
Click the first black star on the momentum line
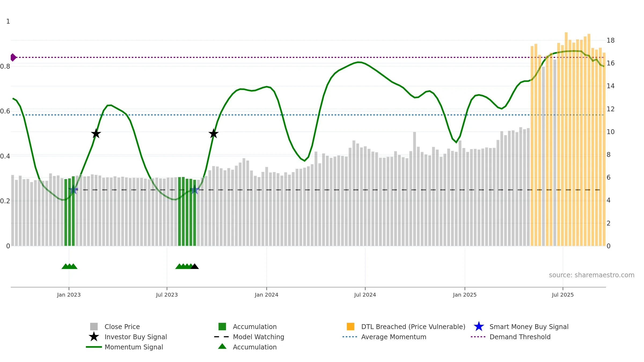[96, 134]
